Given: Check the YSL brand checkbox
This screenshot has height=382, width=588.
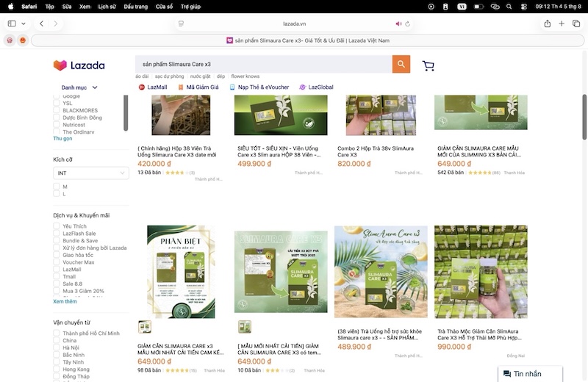Looking at the screenshot, I should pos(57,103).
